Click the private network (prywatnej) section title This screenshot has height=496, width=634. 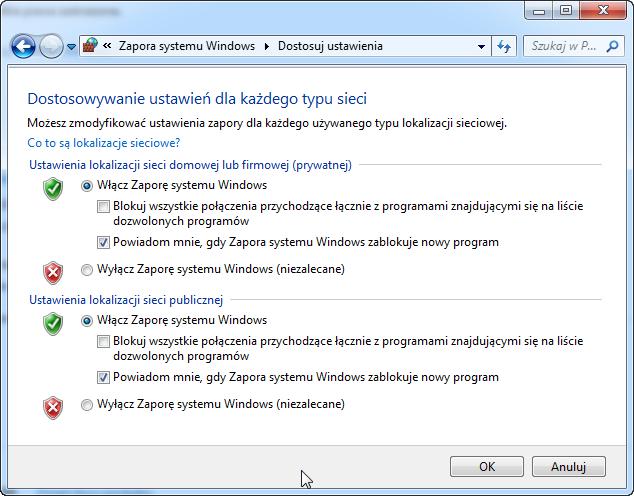pyautogui.click(x=190, y=165)
